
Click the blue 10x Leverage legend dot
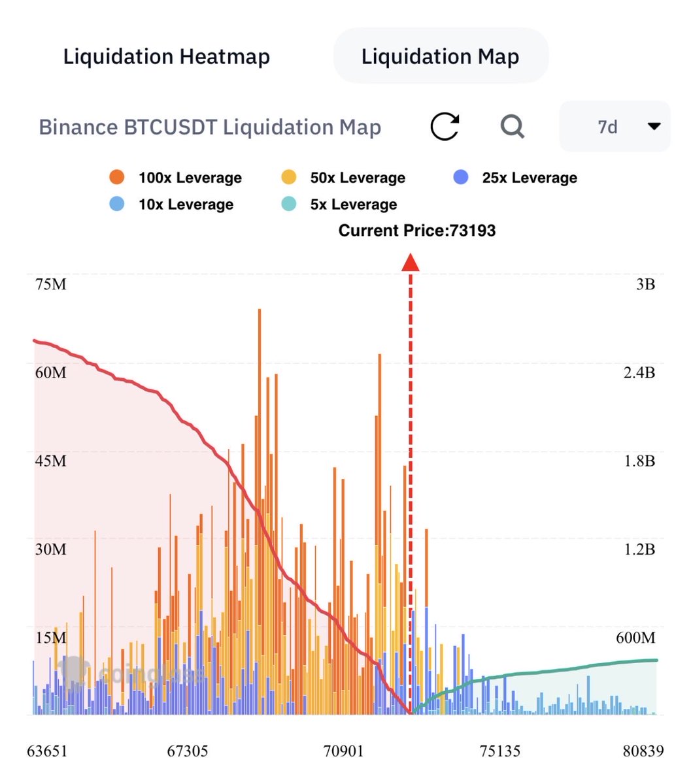pyautogui.click(x=116, y=204)
